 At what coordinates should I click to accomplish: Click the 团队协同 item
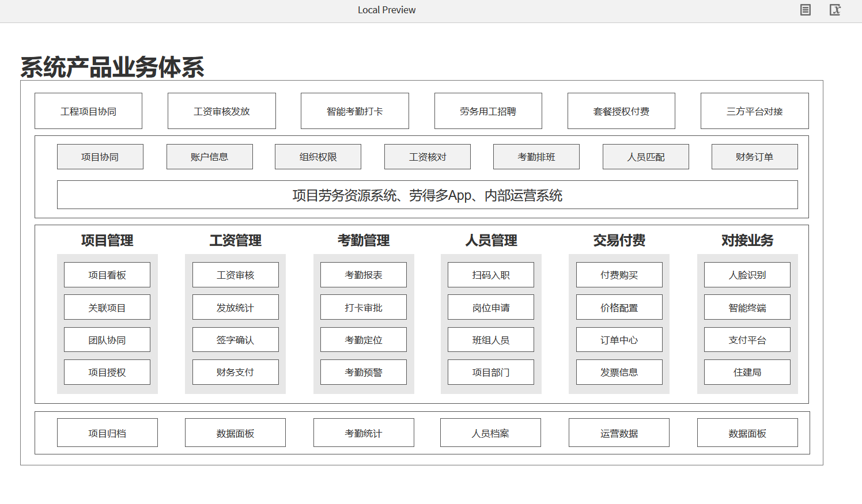[107, 340]
